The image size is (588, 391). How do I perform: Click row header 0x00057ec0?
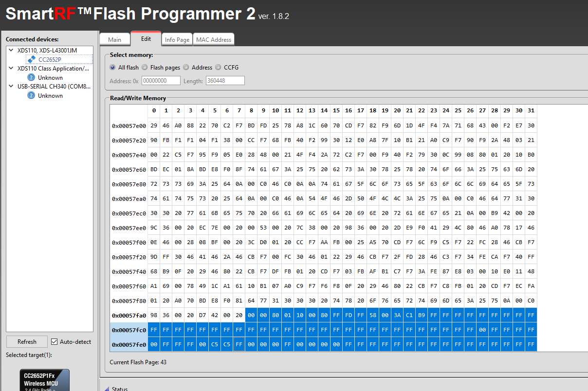tap(129, 213)
